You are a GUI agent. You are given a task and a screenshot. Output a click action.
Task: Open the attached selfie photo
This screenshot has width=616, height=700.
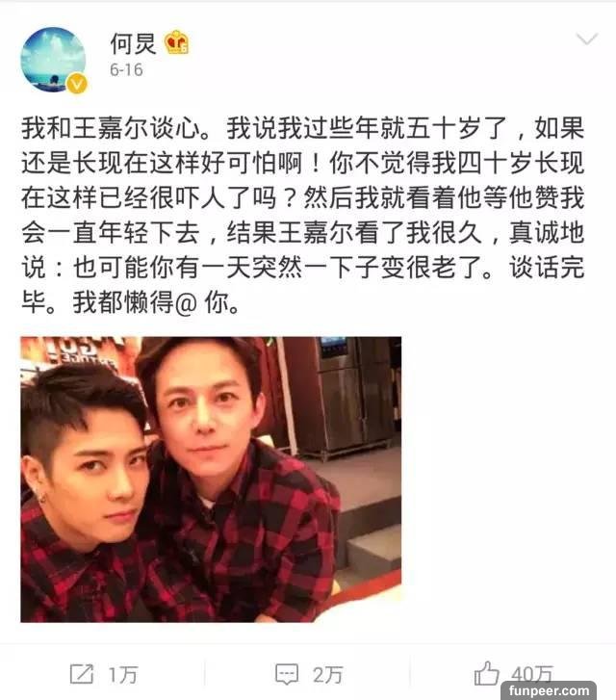point(211,479)
